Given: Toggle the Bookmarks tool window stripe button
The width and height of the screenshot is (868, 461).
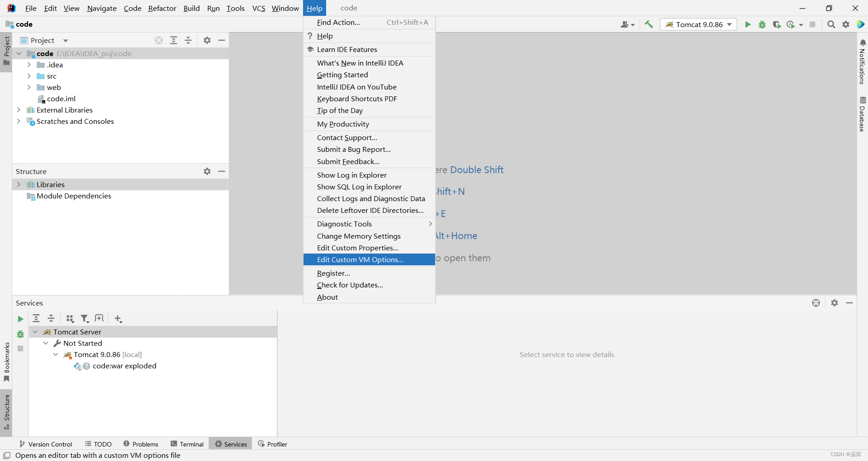Looking at the screenshot, I should pos(6,362).
